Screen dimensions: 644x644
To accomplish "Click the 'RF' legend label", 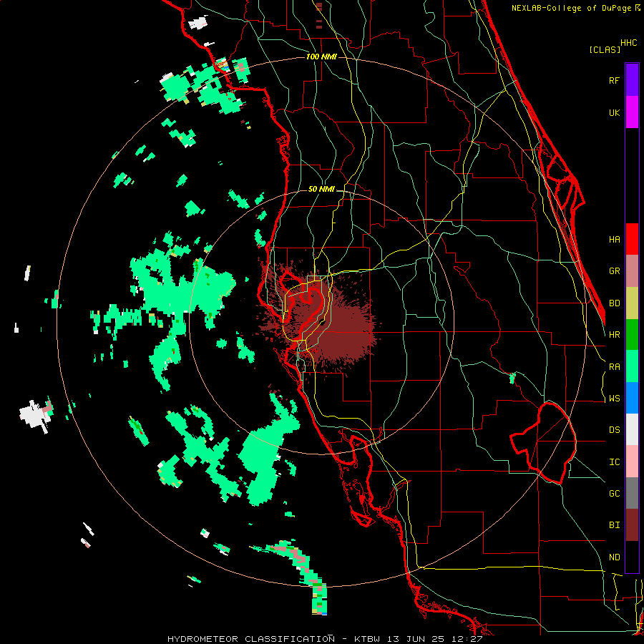I will pyautogui.click(x=615, y=80).
